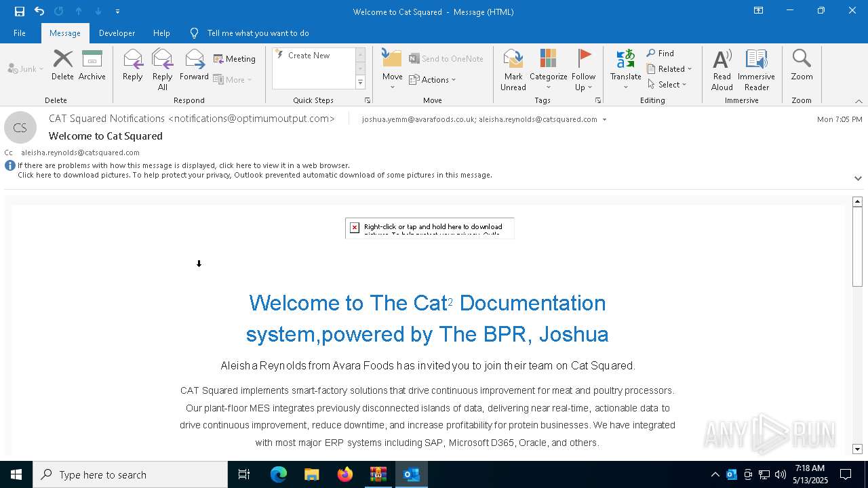Translate the message
This screenshot has width=868, height=488.
[625, 69]
